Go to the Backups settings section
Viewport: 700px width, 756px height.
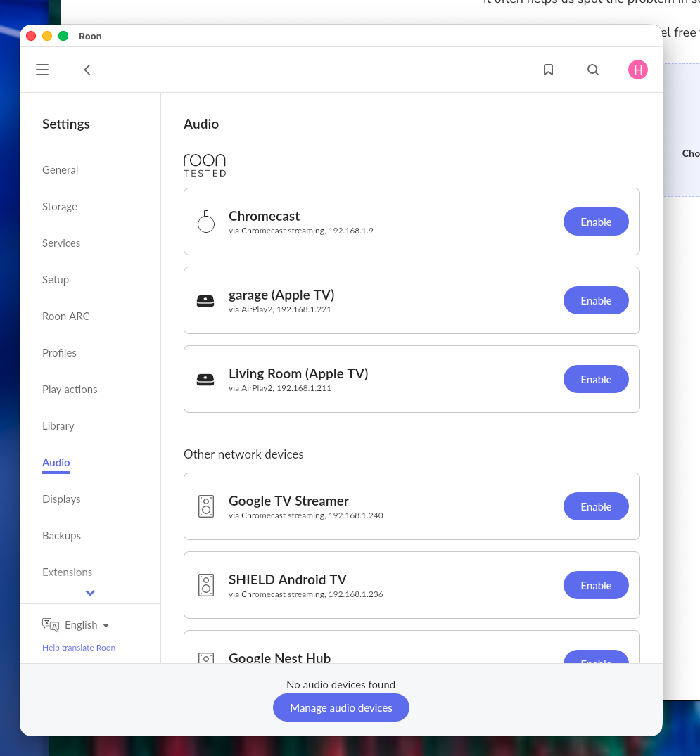click(x=61, y=536)
